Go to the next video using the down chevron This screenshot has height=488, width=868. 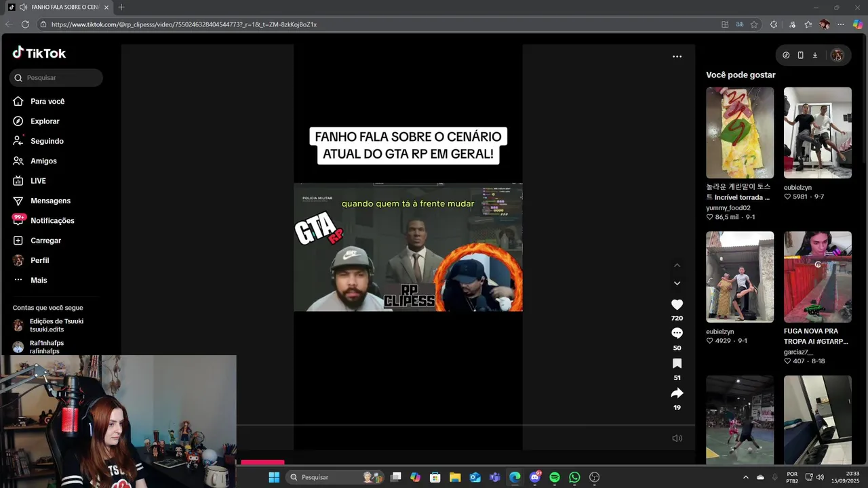[x=677, y=283]
